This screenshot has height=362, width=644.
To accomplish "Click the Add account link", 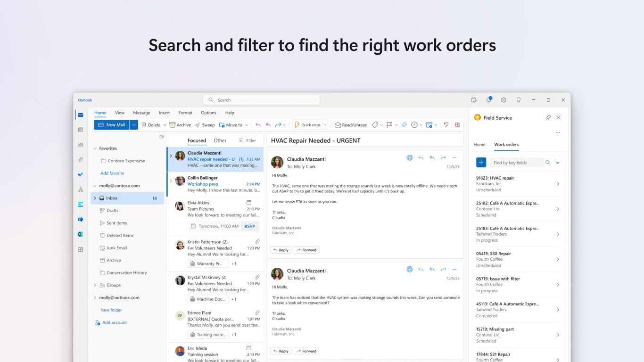I will click(111, 322).
